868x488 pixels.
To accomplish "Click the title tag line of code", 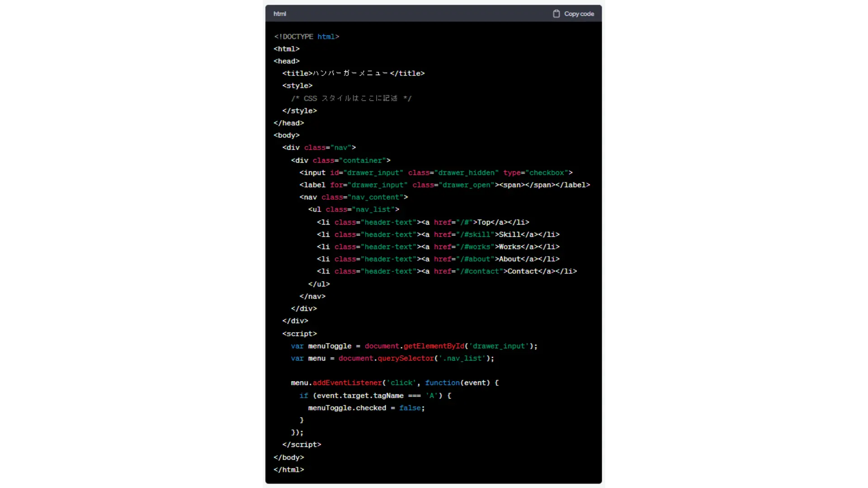I will [353, 73].
